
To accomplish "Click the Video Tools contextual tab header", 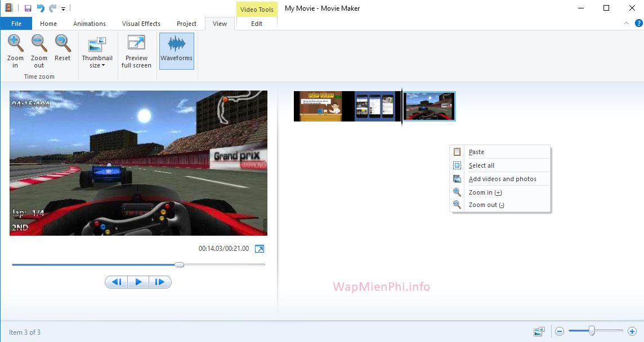I will click(257, 9).
